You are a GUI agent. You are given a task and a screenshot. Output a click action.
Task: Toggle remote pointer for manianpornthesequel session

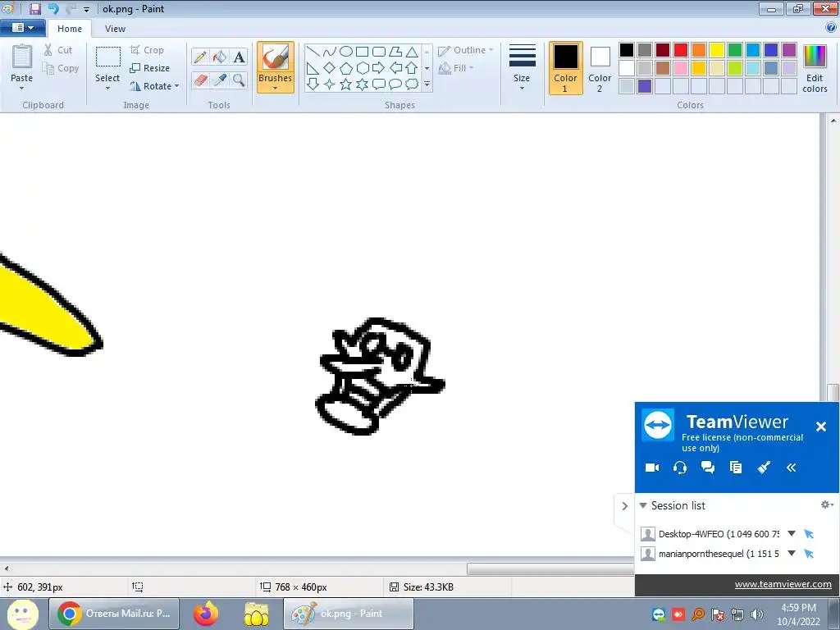[809, 554]
